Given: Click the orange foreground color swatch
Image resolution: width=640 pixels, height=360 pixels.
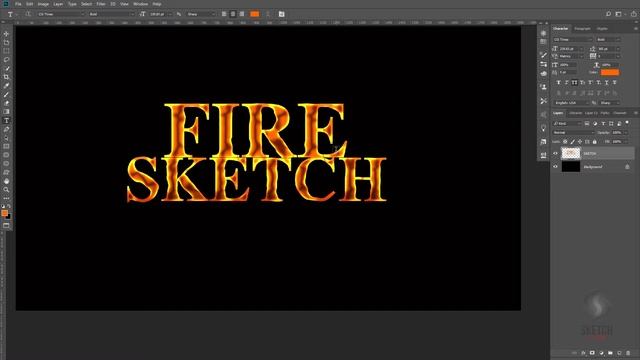Looking at the screenshot, I should (x=4, y=213).
